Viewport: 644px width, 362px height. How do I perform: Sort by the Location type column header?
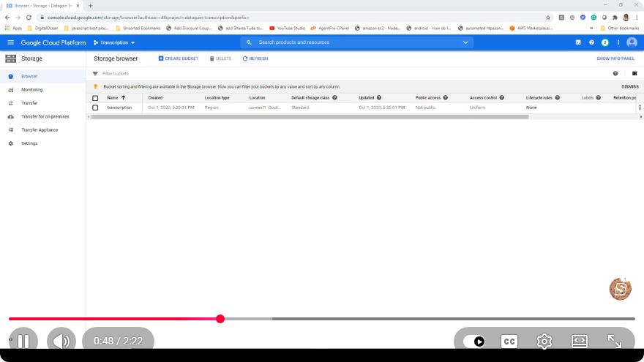pos(217,98)
